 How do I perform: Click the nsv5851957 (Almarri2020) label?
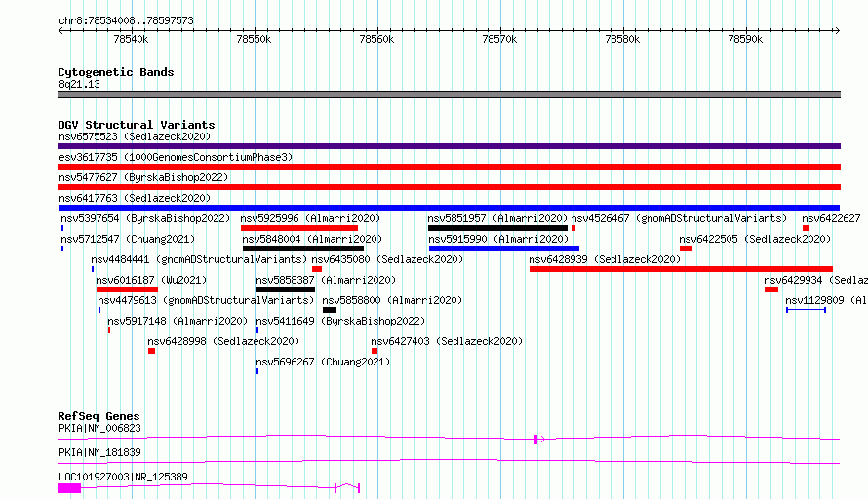tap(497, 218)
